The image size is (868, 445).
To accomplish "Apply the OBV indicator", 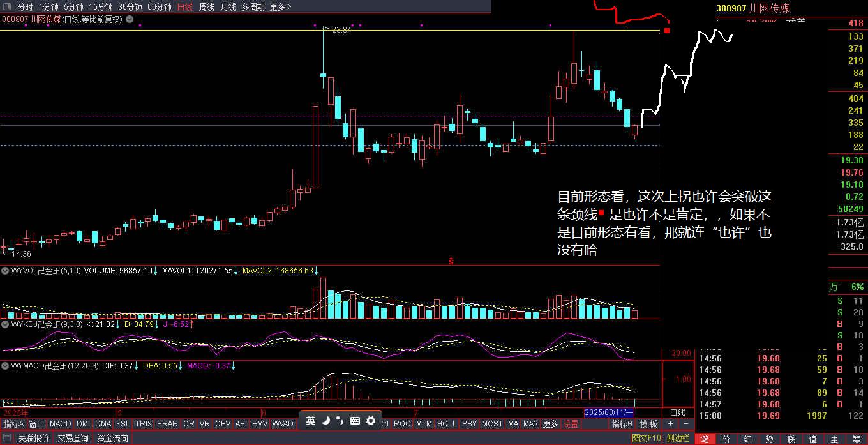I will click(x=223, y=424).
